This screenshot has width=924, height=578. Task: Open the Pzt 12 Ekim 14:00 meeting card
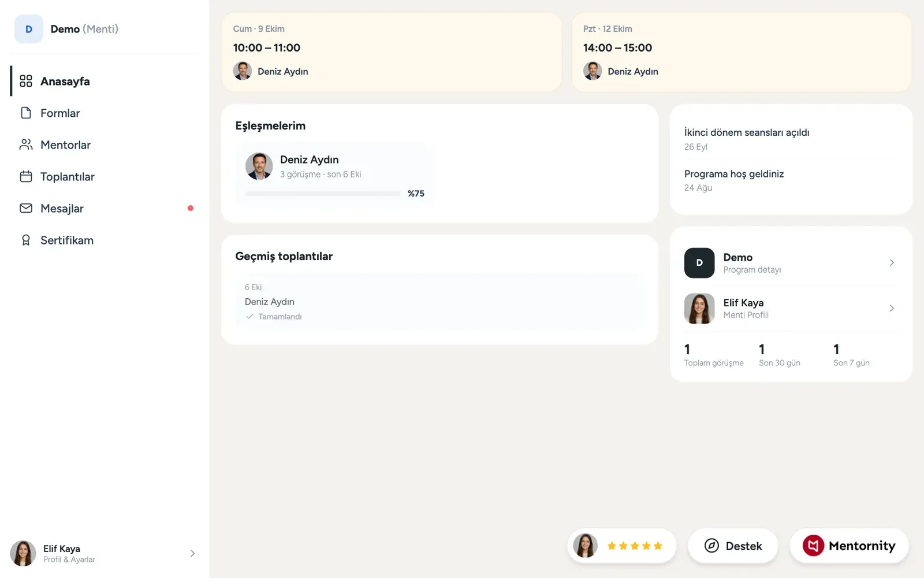coord(742,52)
